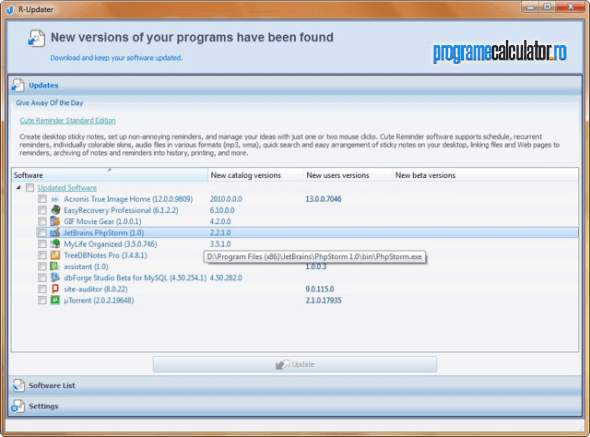590x437 pixels.
Task: Click the header document icon beside the title
Action: click(x=36, y=38)
